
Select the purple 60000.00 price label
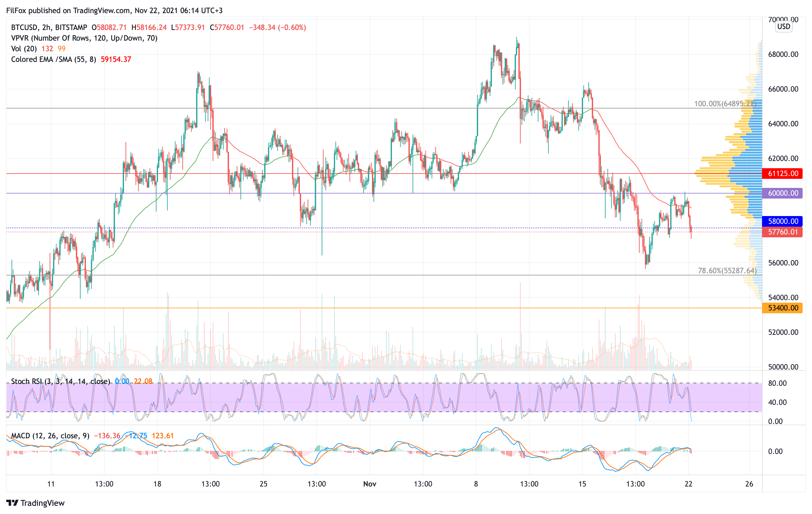(x=782, y=193)
